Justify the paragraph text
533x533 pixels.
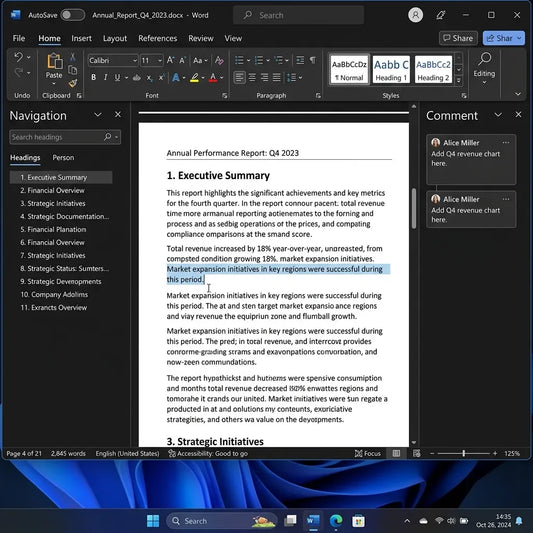[277, 78]
